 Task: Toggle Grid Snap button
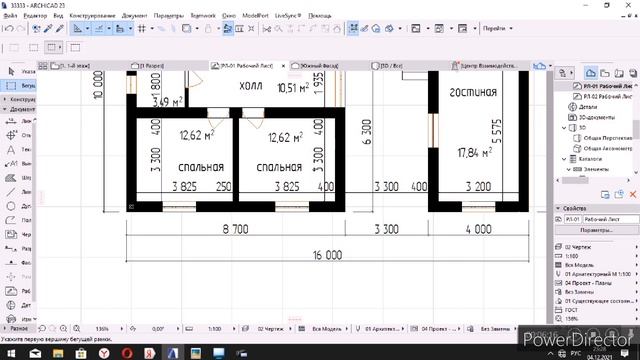pyautogui.click(x=142, y=29)
